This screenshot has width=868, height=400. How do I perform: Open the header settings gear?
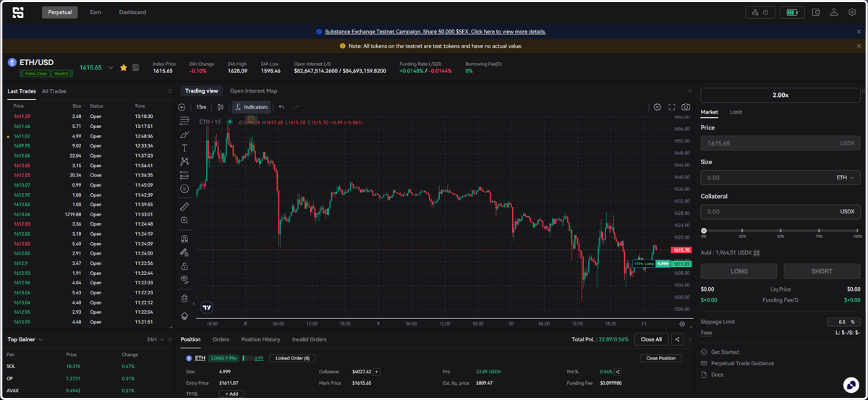pos(852,12)
